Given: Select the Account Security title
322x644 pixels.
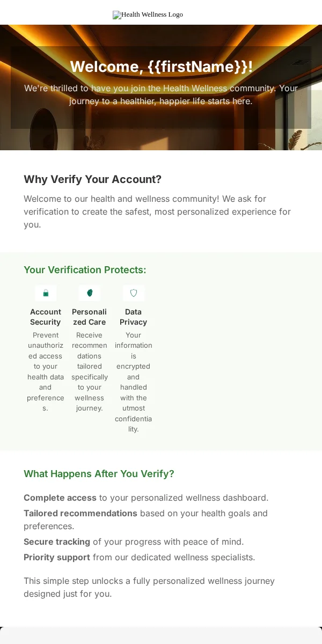Looking at the screenshot, I should [x=46, y=317].
